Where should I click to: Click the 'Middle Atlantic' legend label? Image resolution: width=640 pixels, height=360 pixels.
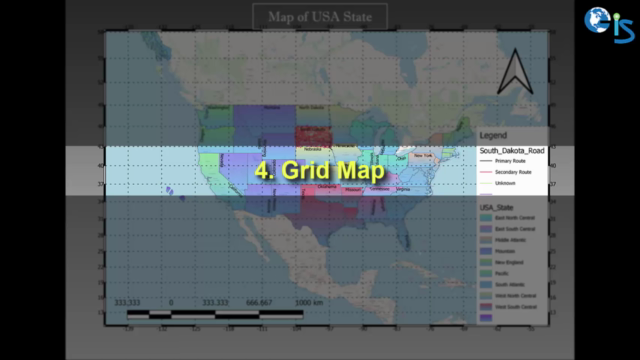510,240
